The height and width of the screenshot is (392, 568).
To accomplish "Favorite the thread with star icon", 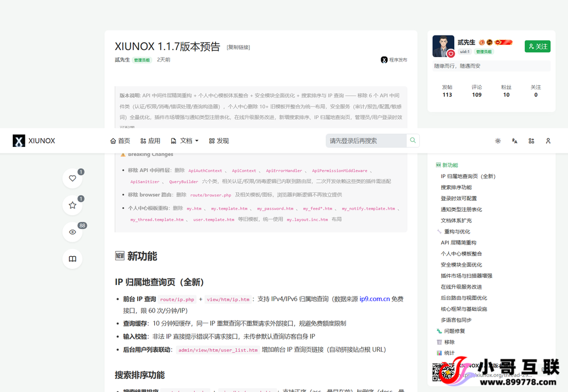I will pyautogui.click(x=73, y=205).
